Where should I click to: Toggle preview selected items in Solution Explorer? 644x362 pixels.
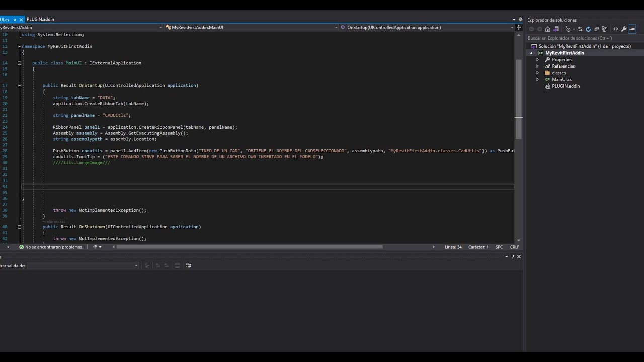pyautogui.click(x=632, y=29)
